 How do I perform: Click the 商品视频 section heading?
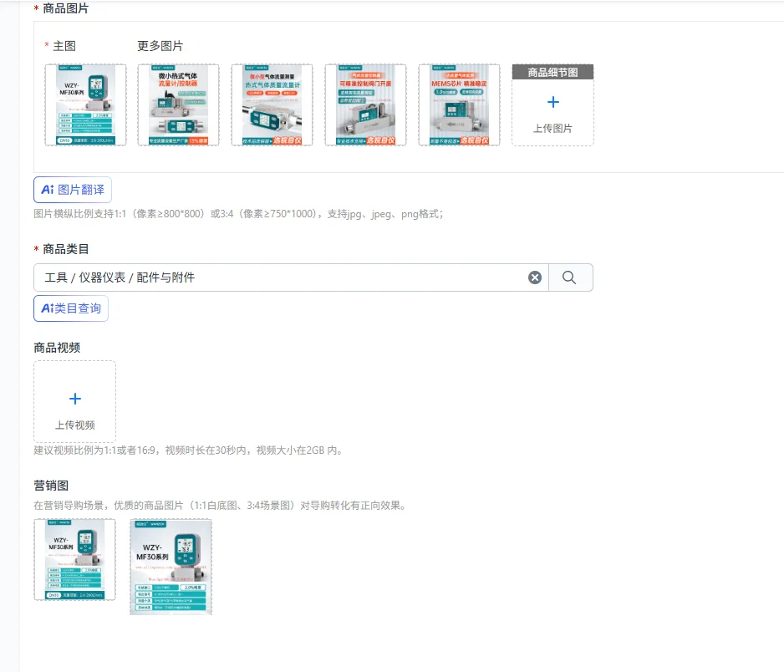[x=57, y=348]
